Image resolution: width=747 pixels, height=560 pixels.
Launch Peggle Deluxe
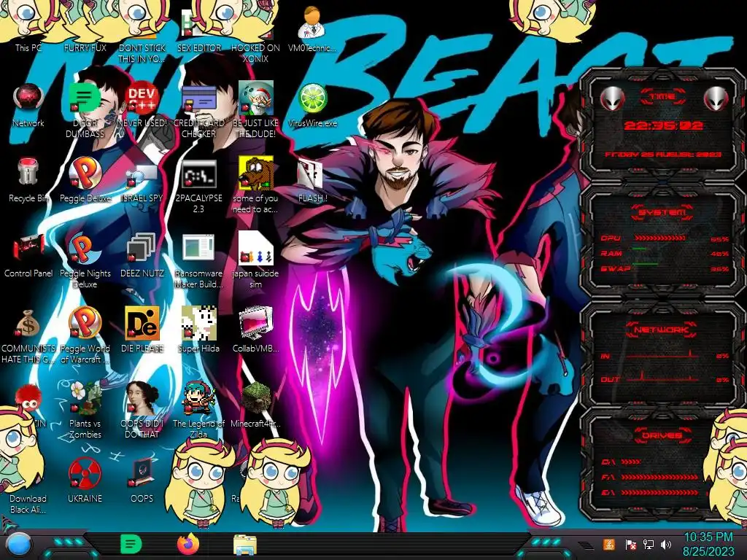[85, 180]
